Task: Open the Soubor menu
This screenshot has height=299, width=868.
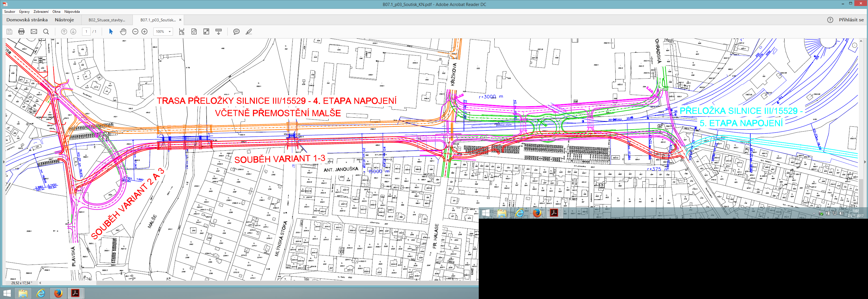Action: pyautogui.click(x=9, y=11)
